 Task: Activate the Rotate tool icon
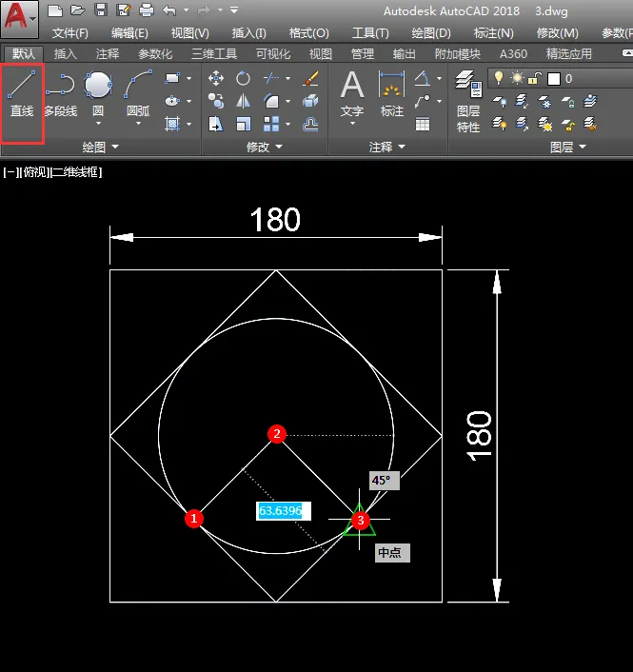pyautogui.click(x=243, y=78)
